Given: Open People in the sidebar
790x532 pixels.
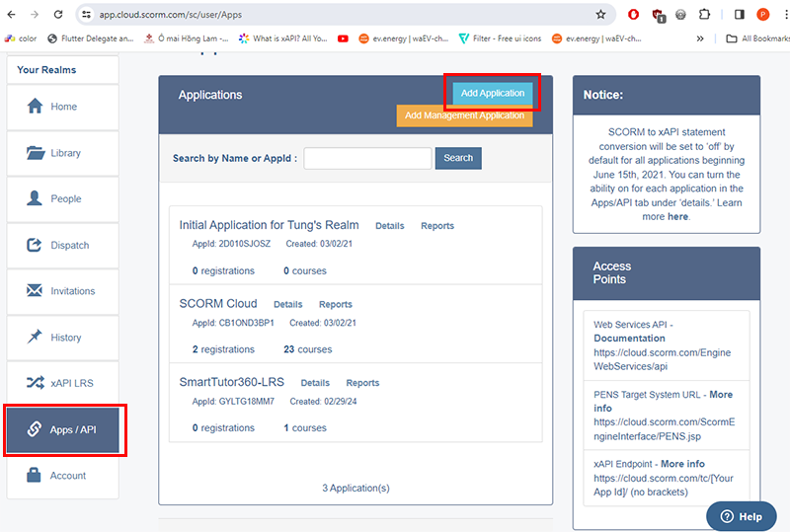Looking at the screenshot, I should click(63, 199).
